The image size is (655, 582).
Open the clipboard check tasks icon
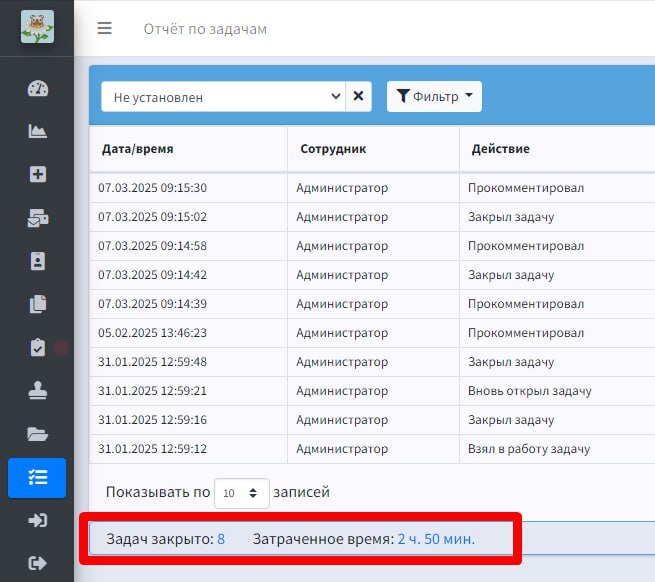coord(38,347)
